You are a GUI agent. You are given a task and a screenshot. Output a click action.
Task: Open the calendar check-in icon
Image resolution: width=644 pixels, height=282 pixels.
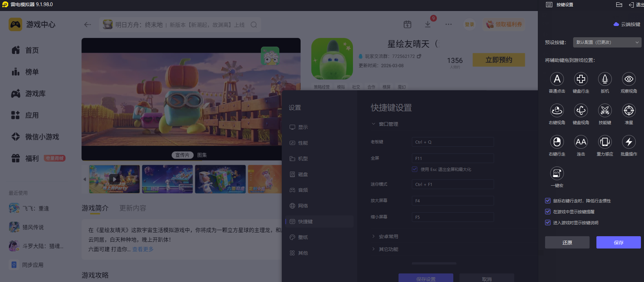[x=407, y=24]
